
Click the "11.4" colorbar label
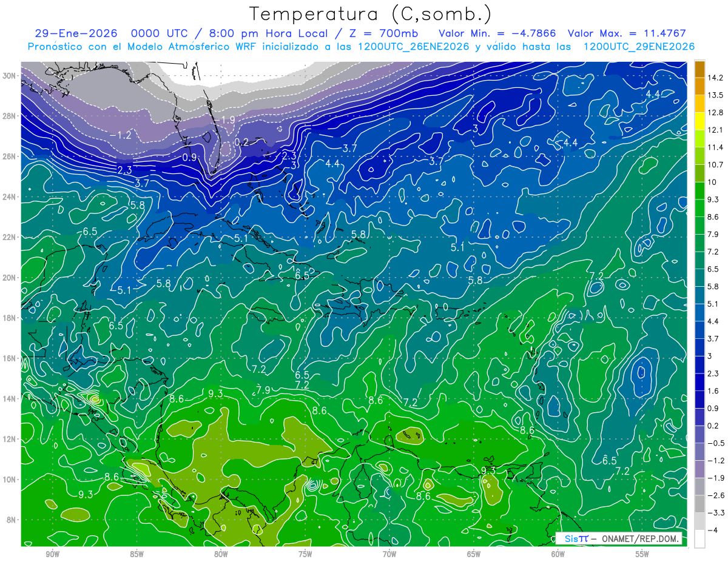click(716, 147)
